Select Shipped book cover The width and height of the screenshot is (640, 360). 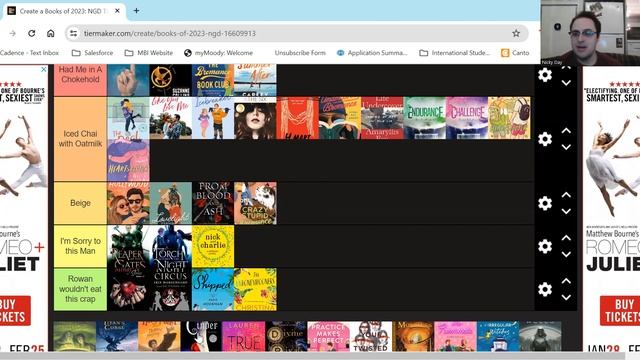(213, 289)
